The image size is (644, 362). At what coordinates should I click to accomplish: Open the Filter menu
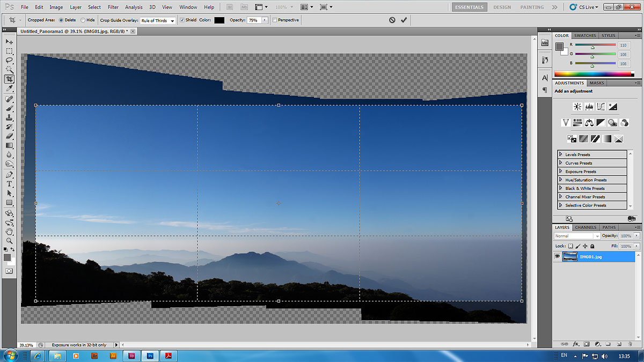tap(113, 7)
